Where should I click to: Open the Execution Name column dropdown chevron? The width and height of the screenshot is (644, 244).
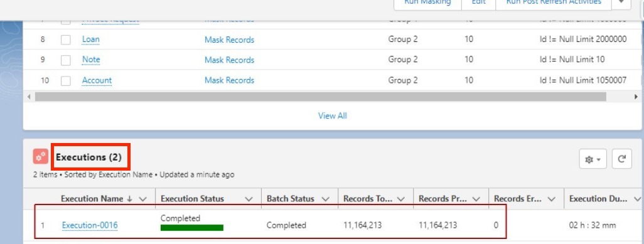click(x=143, y=199)
